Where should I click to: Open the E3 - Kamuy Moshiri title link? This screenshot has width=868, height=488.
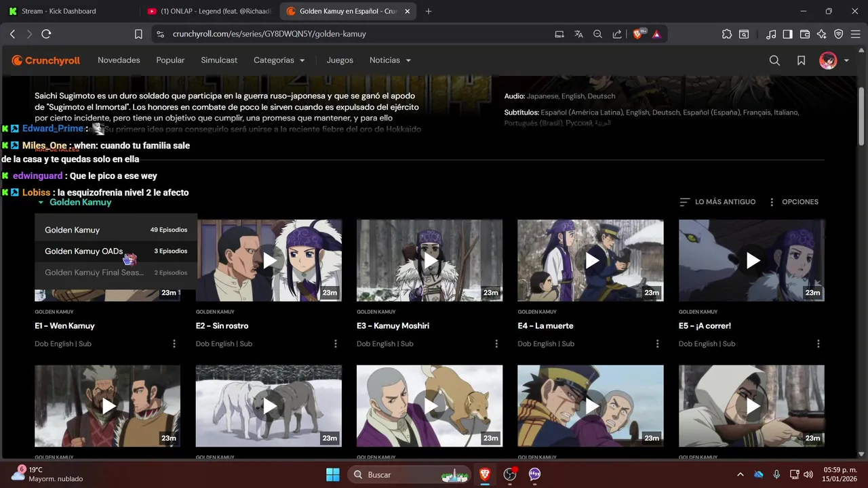coord(393,326)
